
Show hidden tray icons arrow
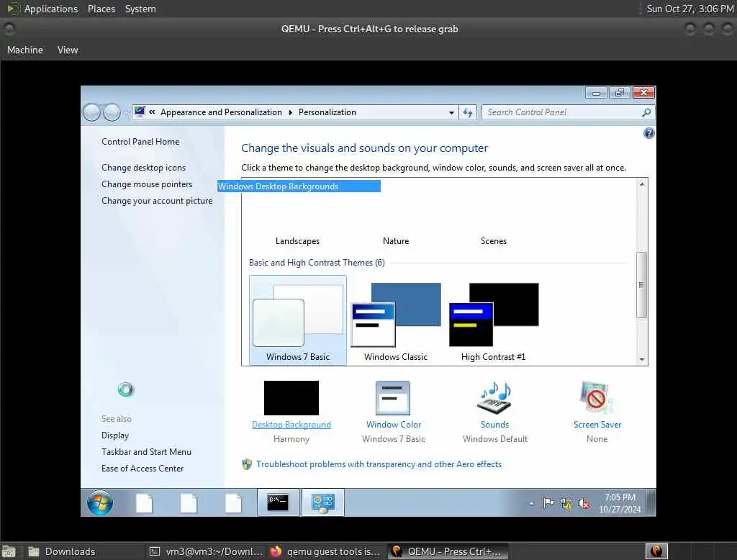(532, 504)
